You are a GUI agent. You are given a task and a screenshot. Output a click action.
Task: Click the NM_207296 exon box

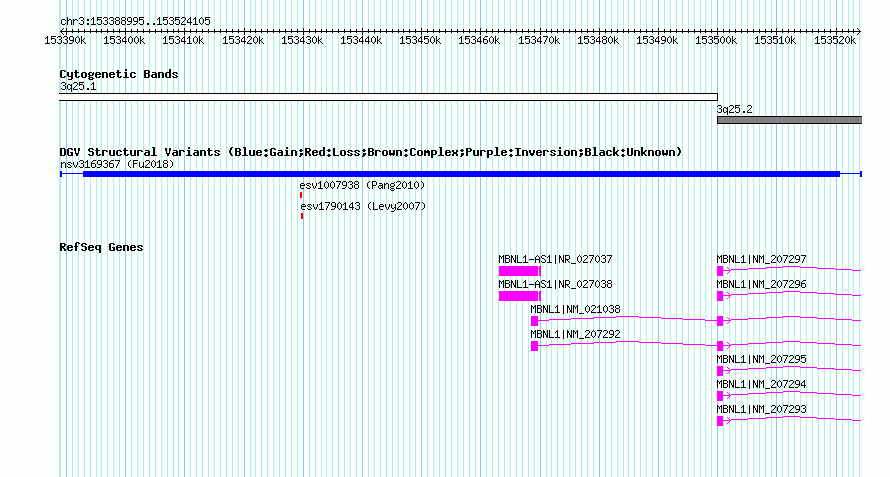click(x=720, y=296)
